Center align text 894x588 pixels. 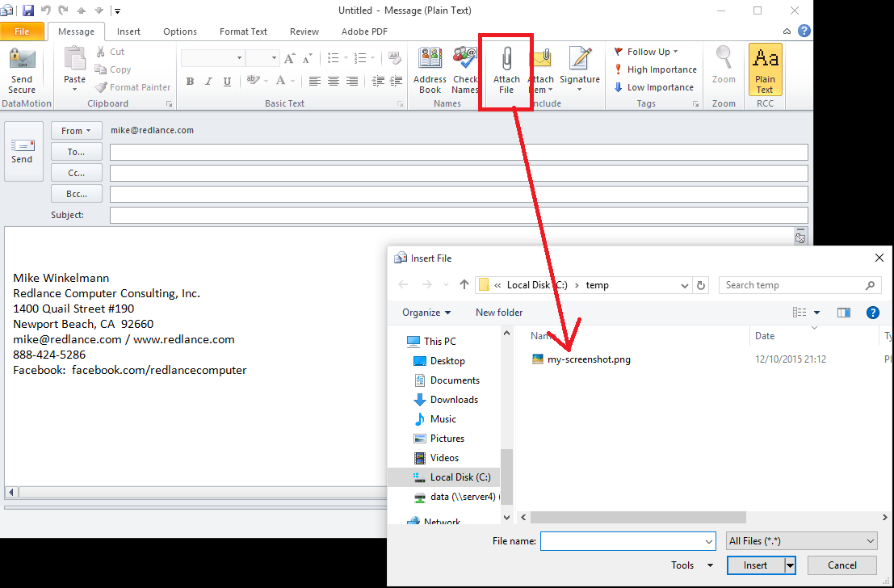(x=334, y=82)
